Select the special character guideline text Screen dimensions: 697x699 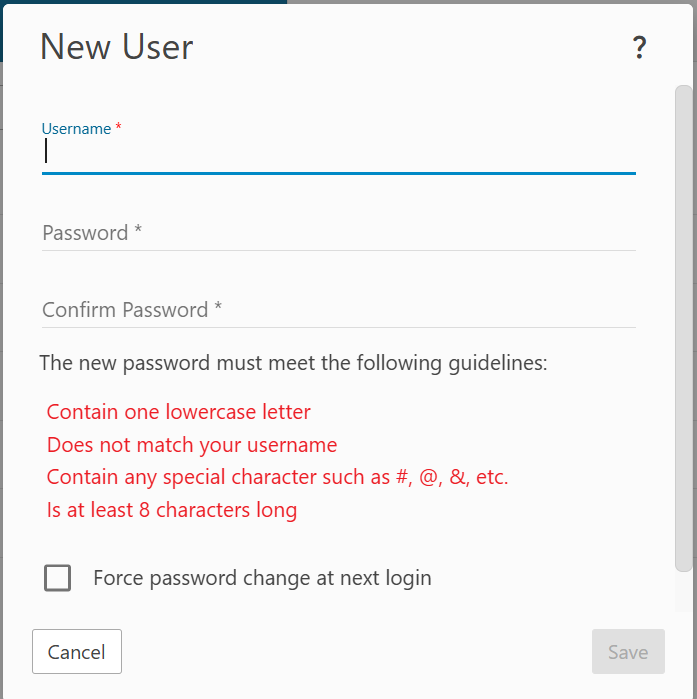click(278, 477)
